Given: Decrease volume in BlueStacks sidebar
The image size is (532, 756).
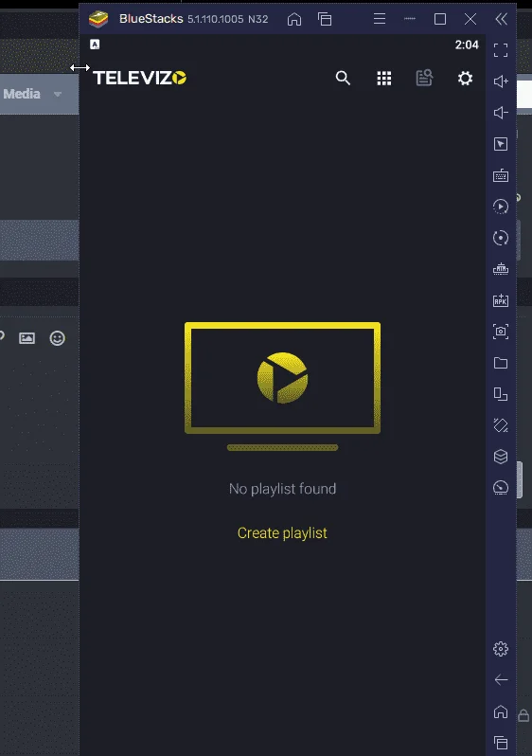Looking at the screenshot, I should tap(501, 113).
